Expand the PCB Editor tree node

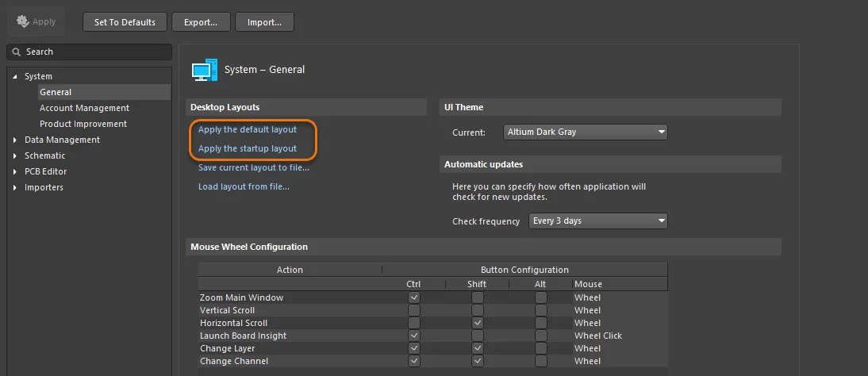pos(15,172)
